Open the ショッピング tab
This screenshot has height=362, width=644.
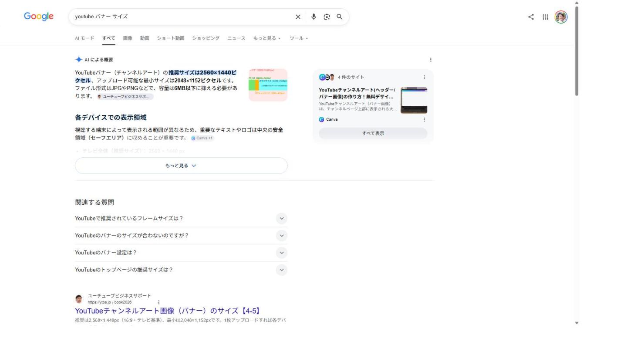tap(206, 38)
